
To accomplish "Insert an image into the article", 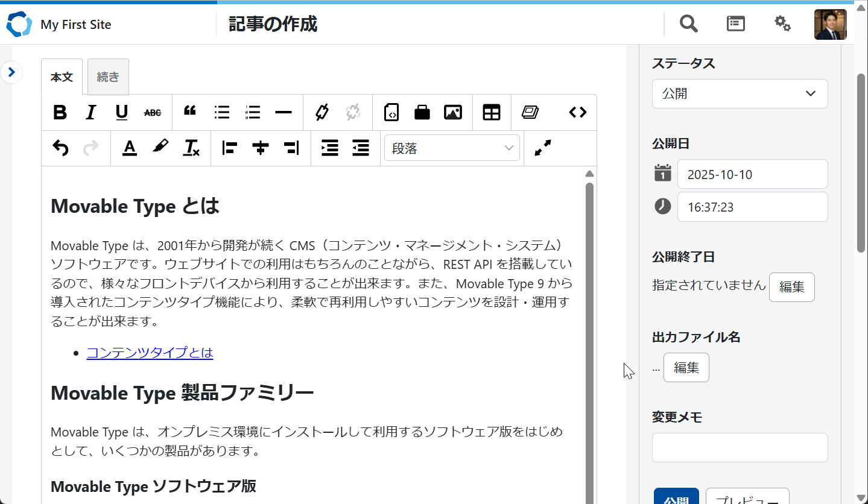I will point(452,113).
